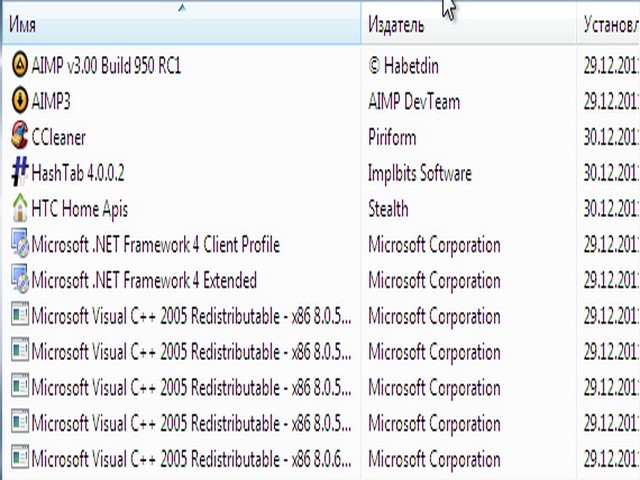Select the CCleaner program name
The image size is (640, 480).
click(58, 137)
